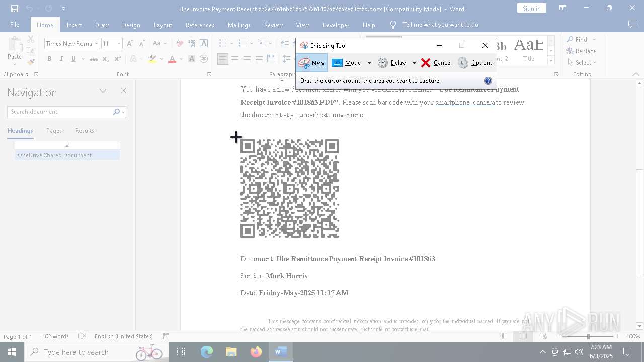Apply red font color

[172, 59]
